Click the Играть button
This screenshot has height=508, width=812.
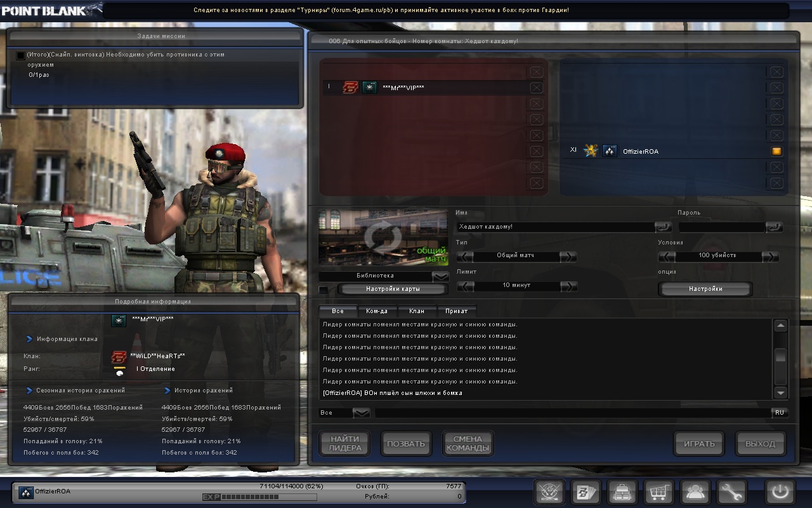pyautogui.click(x=699, y=443)
